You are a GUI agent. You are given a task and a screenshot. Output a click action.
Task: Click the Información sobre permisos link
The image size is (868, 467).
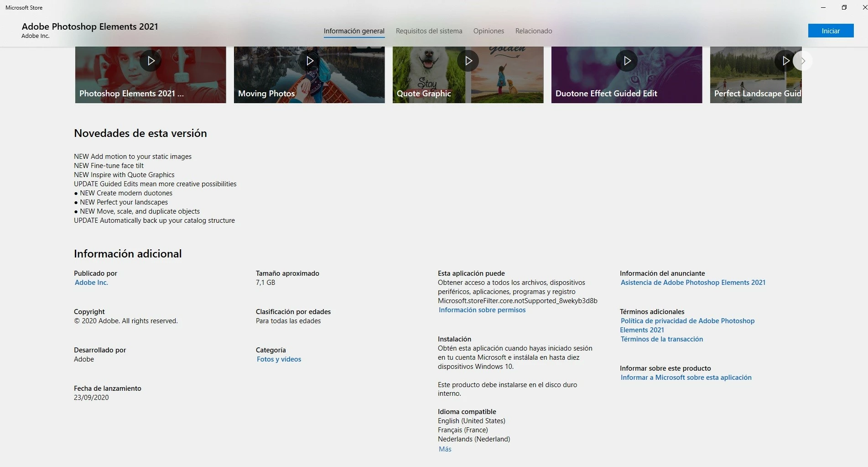coord(482,310)
